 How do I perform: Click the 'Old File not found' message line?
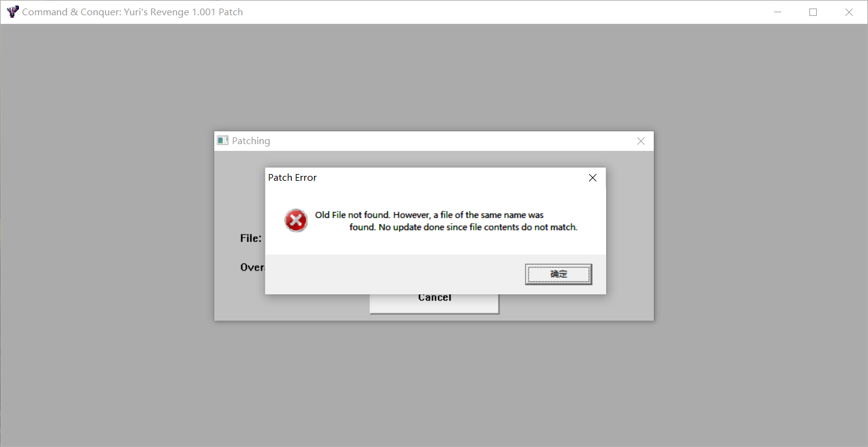pyautogui.click(x=429, y=215)
